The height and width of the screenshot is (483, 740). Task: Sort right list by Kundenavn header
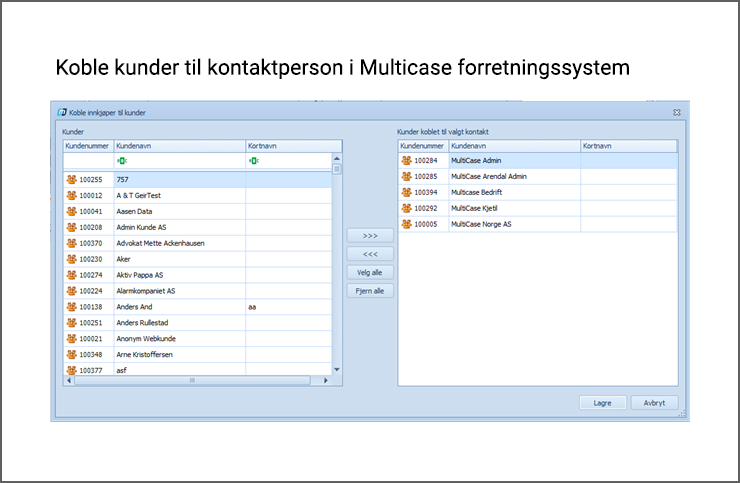pos(514,146)
